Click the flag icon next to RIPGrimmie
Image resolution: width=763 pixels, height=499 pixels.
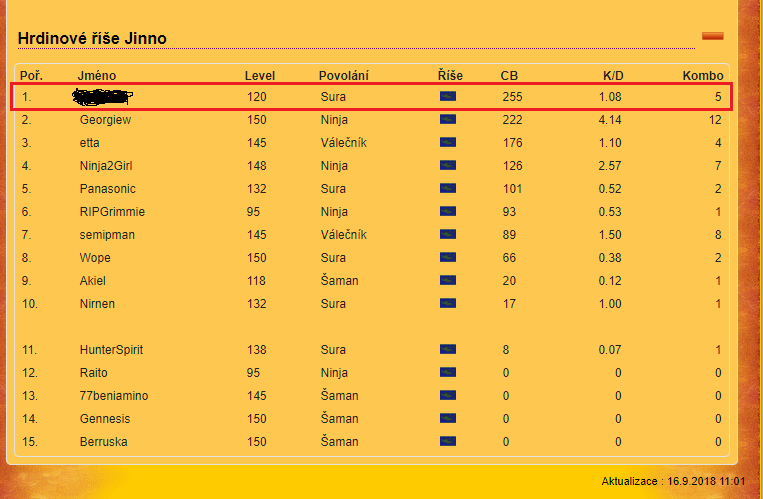(x=448, y=211)
